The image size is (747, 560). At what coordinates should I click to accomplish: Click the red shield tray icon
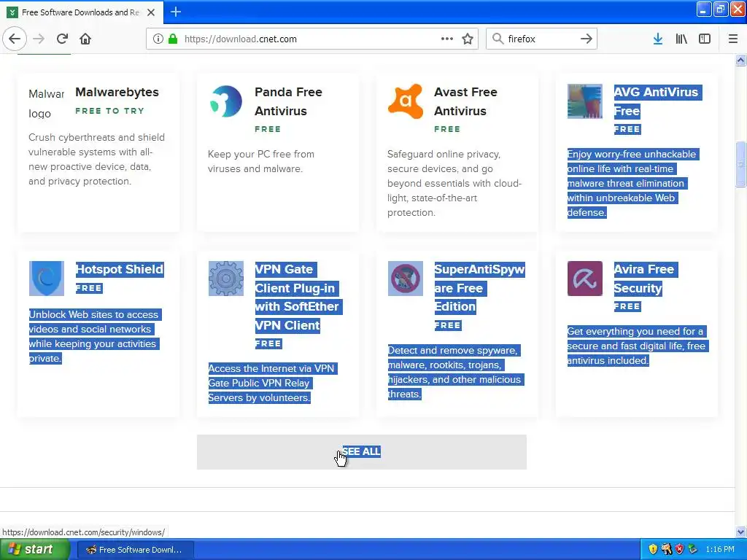click(x=679, y=550)
